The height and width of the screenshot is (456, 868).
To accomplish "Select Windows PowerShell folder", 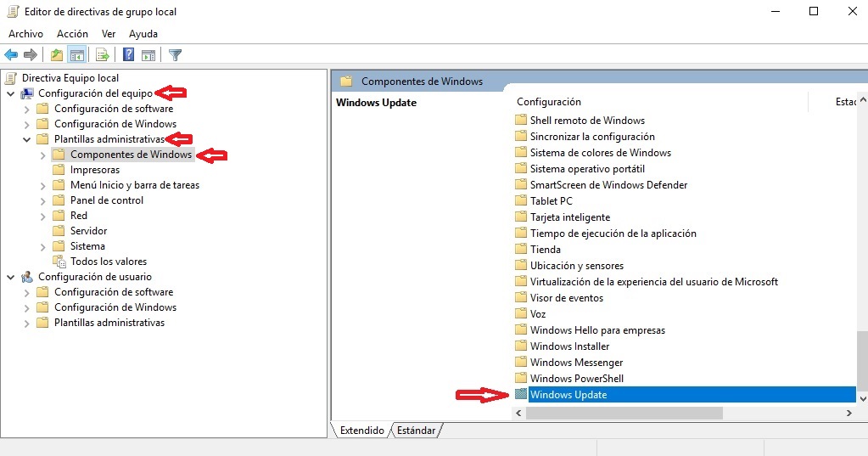I will pos(577,379).
